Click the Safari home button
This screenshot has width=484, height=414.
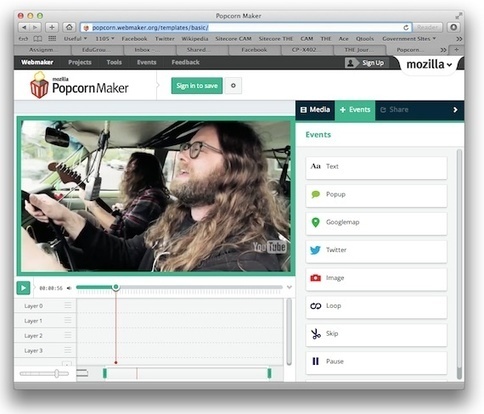[69, 27]
